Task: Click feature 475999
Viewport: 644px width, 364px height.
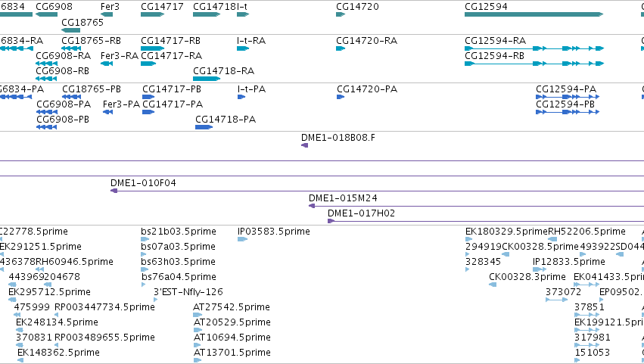Action: pyautogui.click(x=32, y=307)
